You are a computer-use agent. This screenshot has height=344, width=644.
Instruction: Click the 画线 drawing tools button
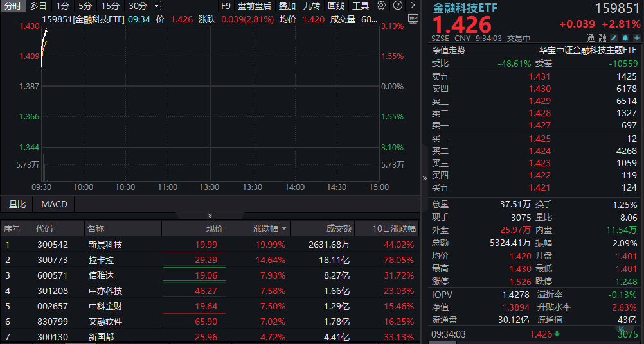(x=336, y=6)
